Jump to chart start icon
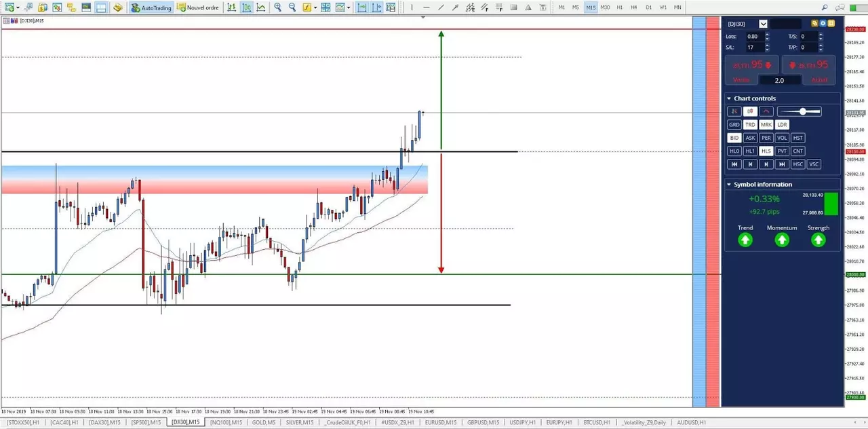The width and height of the screenshot is (868, 429). 734,164
